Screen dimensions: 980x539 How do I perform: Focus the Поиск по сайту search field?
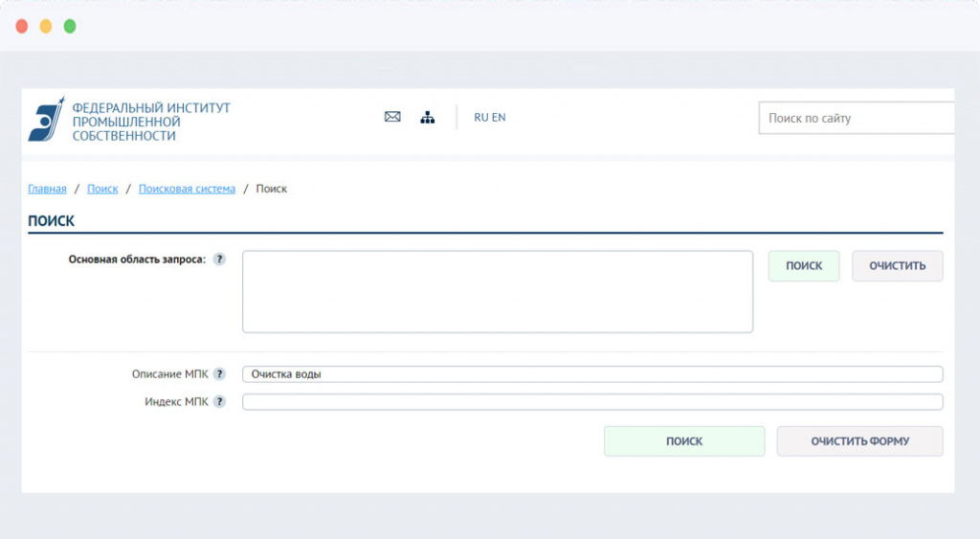click(857, 119)
